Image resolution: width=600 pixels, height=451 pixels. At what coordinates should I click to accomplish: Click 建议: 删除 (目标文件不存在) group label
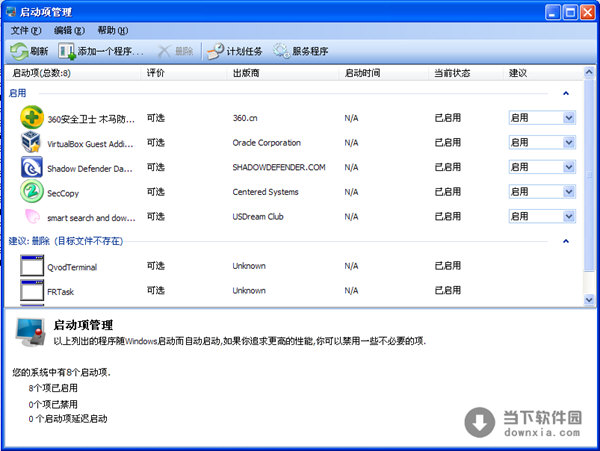click(66, 241)
